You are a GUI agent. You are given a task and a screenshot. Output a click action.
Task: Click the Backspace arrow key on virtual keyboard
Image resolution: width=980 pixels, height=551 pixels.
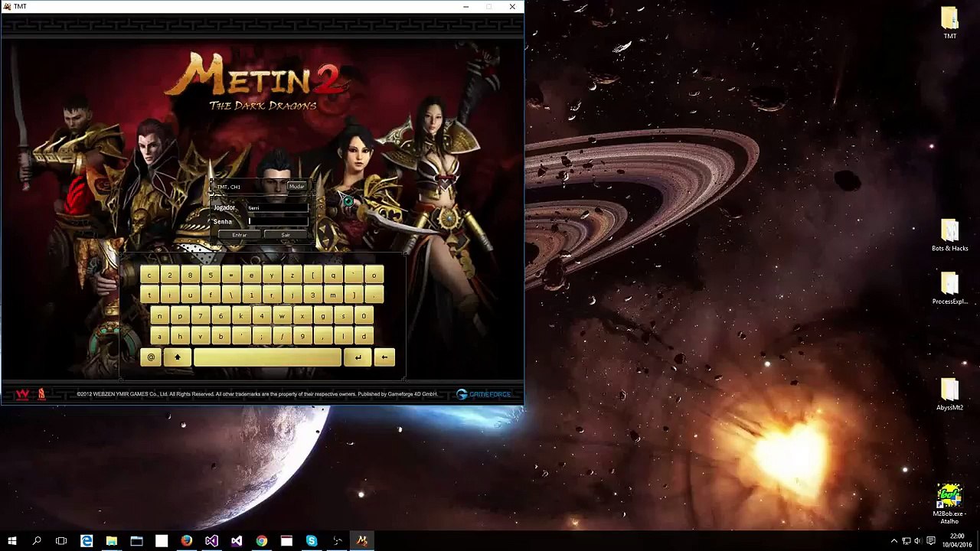point(384,357)
